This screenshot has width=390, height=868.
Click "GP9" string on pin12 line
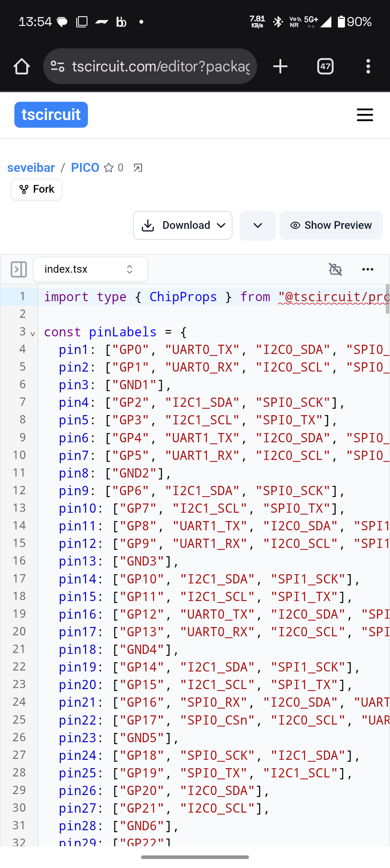(138, 543)
